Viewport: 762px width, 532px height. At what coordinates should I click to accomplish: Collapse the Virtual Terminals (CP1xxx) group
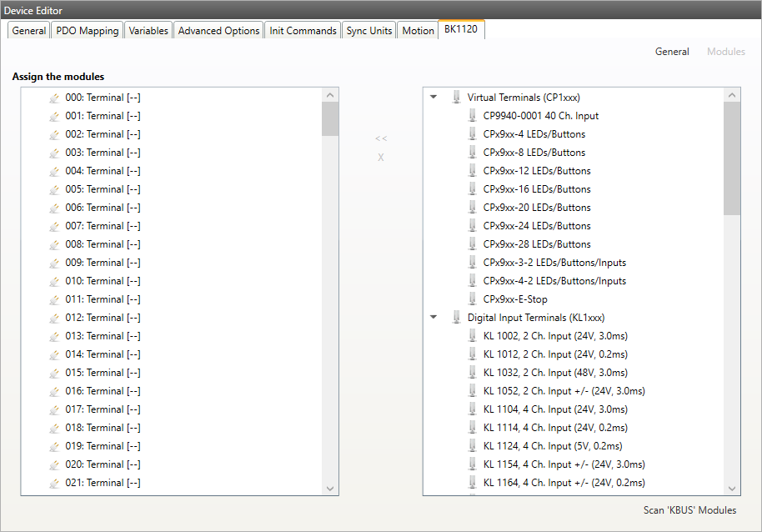pos(434,98)
